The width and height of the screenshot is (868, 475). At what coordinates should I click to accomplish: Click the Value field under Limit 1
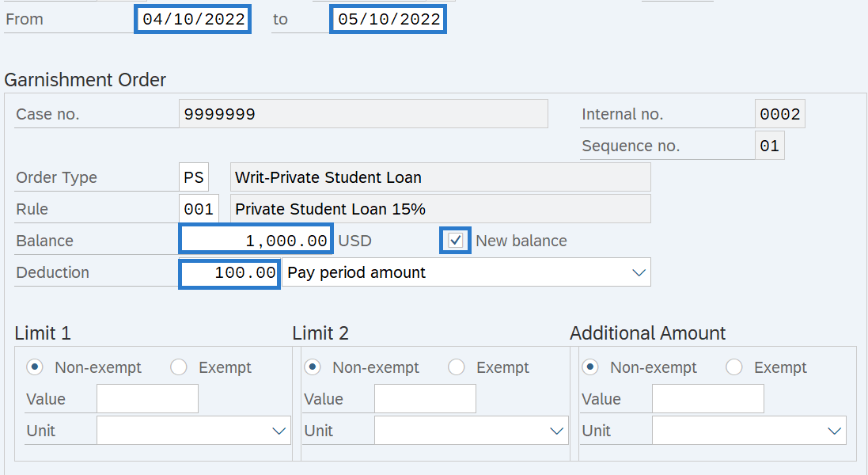(x=146, y=398)
